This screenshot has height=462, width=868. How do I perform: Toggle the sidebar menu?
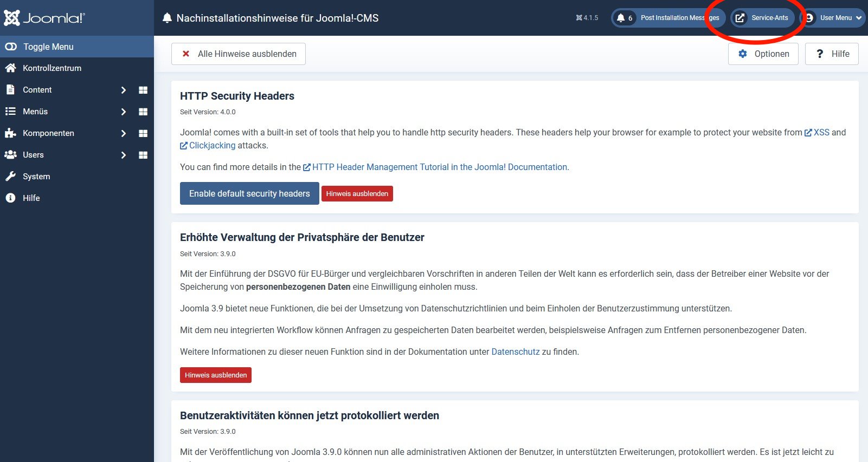point(77,47)
